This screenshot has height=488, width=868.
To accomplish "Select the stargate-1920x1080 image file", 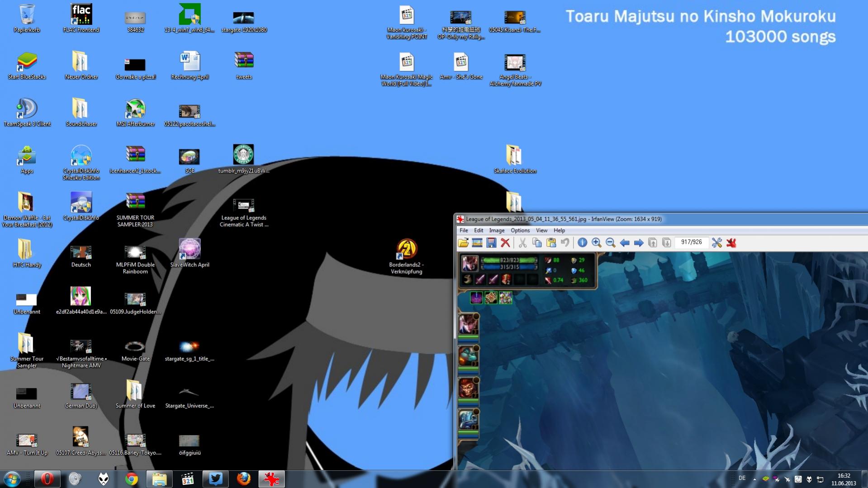I will pyautogui.click(x=244, y=21).
